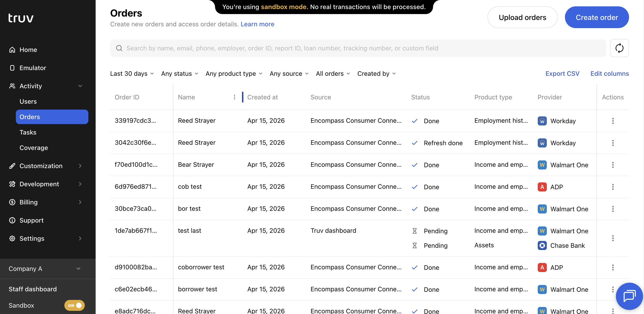This screenshot has height=314, width=644.
Task: Go to Tasks in sidebar
Action: point(28,132)
